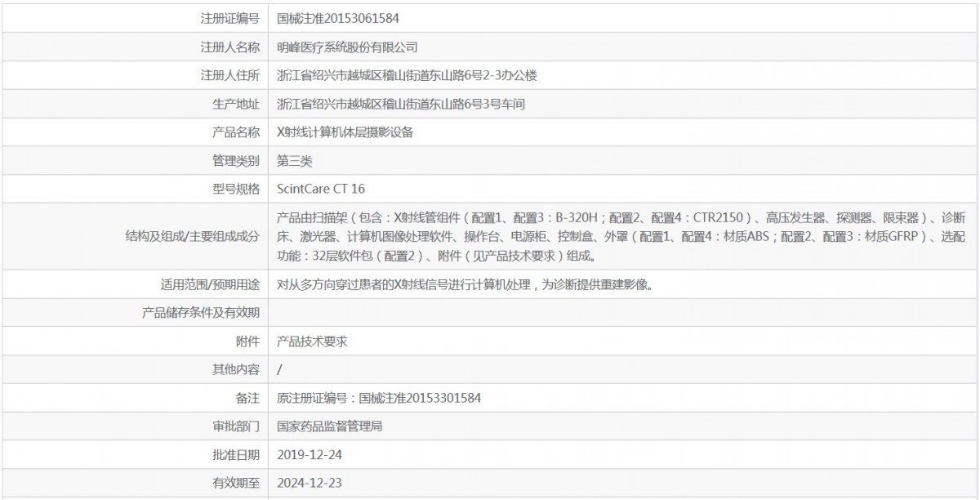
Task: Select production address ending with 3号车间
Action: click(401, 104)
